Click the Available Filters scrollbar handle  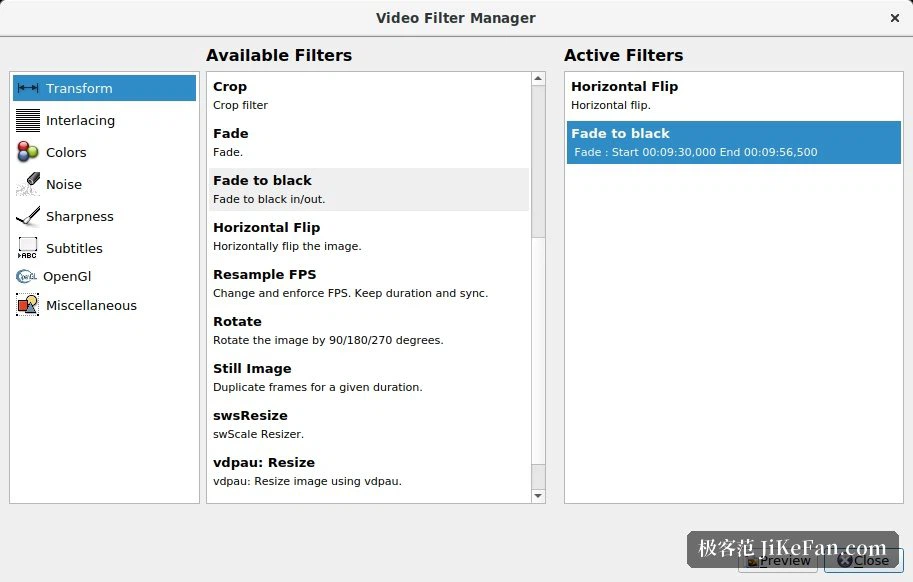tap(538, 161)
